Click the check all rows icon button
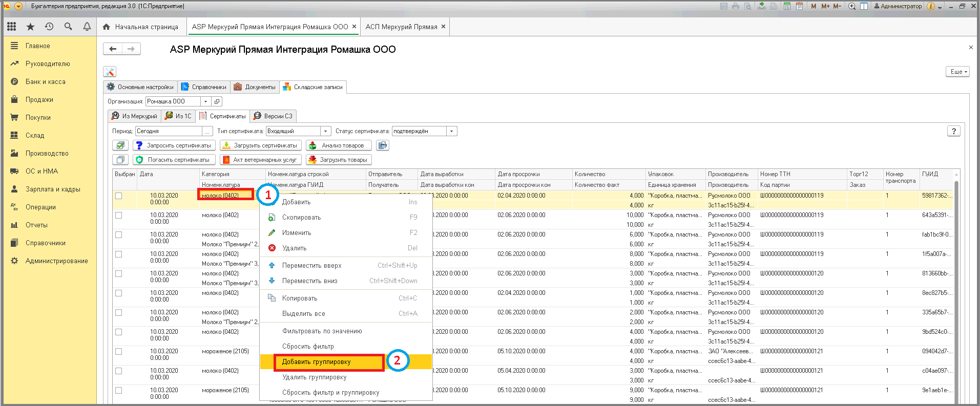This screenshot has width=980, height=406. (120, 145)
